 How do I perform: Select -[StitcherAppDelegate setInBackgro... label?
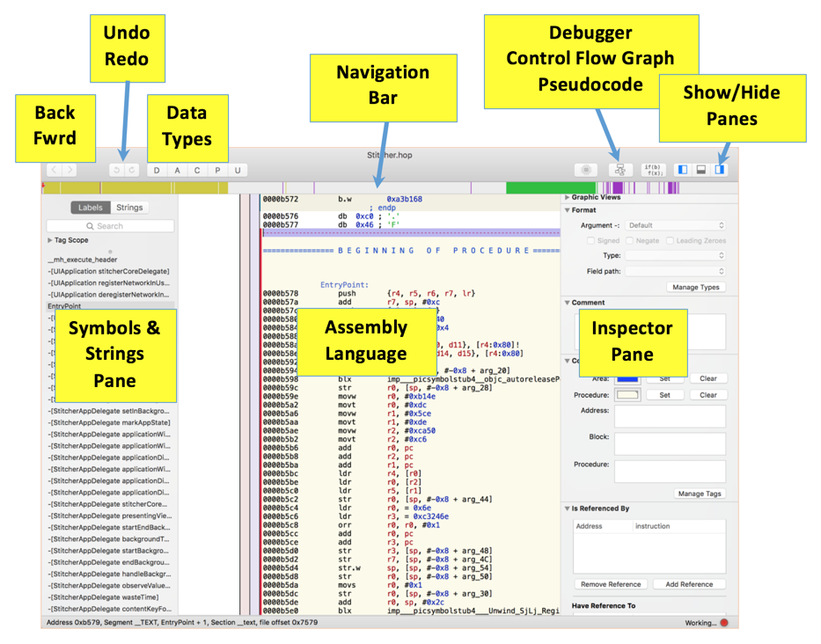click(x=109, y=411)
